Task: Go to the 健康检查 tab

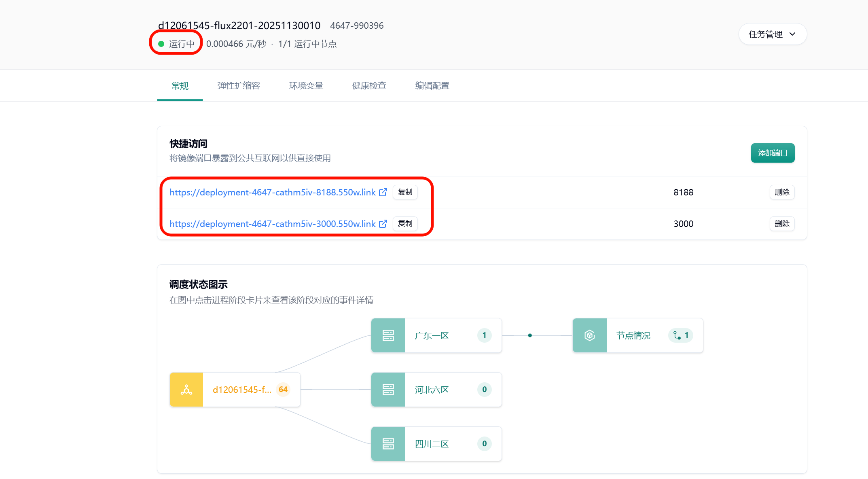Action: pyautogui.click(x=369, y=86)
